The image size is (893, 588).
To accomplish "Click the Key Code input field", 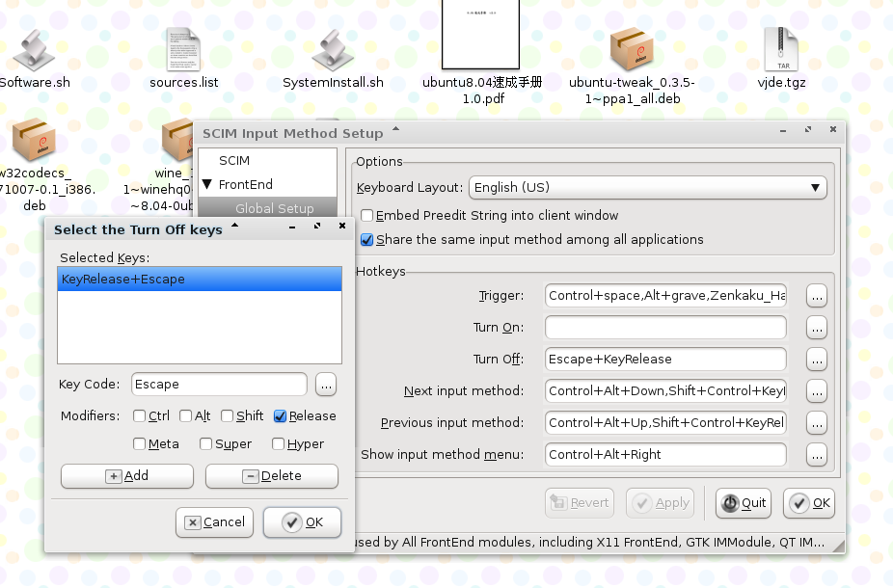I will 219,385.
